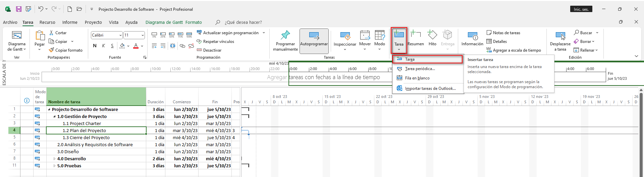Click the Inic. ses. sign-in button
Image resolution: width=644 pixels, height=177 pixels.
pos(581,9)
